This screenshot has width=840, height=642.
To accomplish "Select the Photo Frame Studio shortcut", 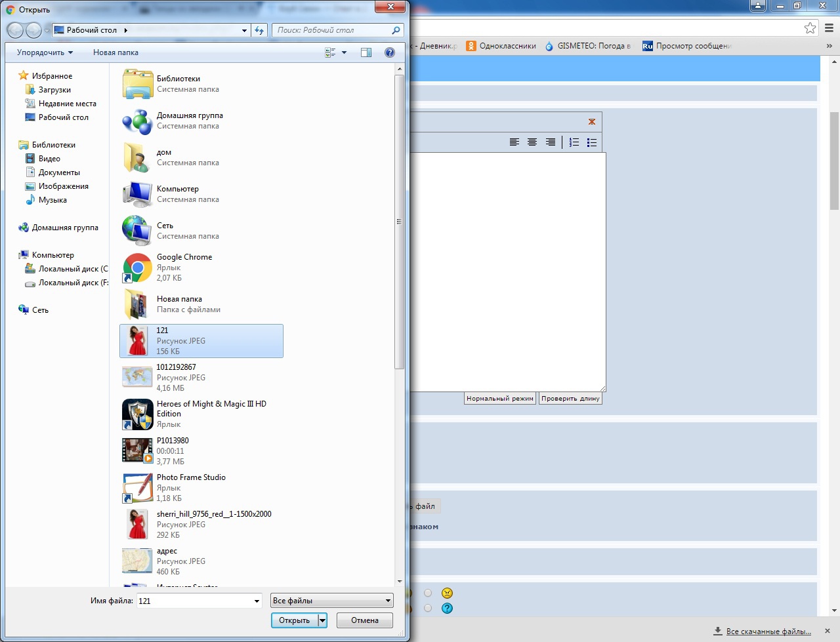I will tap(202, 488).
